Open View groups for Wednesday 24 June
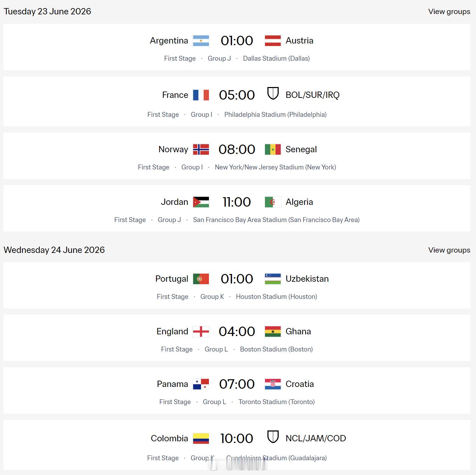476x475 pixels. click(x=449, y=250)
